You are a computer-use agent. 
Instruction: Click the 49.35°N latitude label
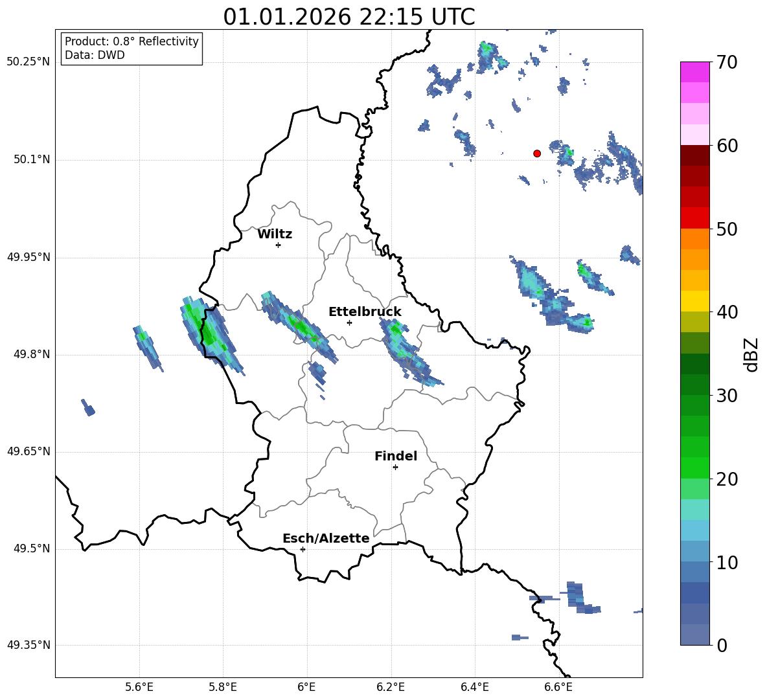pos(28,645)
